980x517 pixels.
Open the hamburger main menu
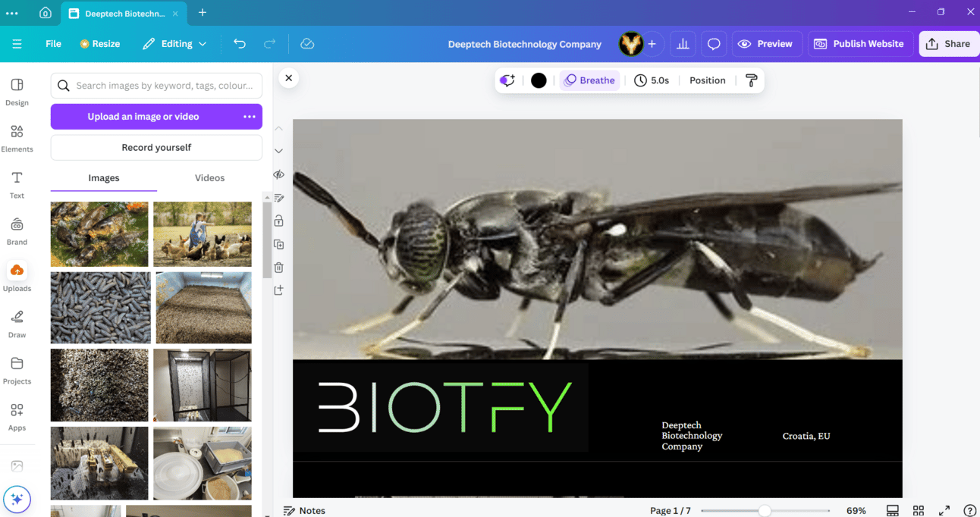[17, 44]
